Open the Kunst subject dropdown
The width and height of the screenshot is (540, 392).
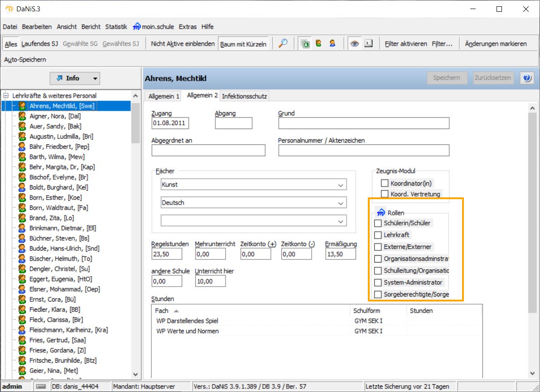coord(340,185)
